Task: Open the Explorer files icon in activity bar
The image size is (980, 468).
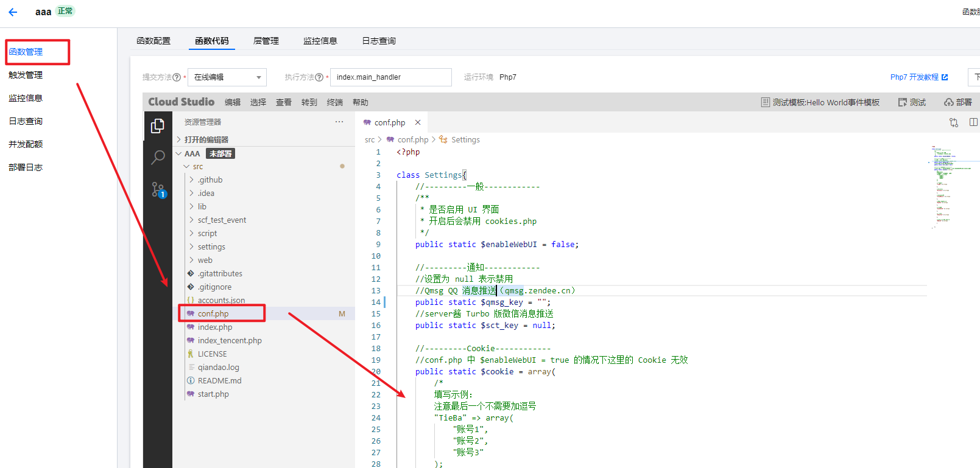Action: click(158, 126)
